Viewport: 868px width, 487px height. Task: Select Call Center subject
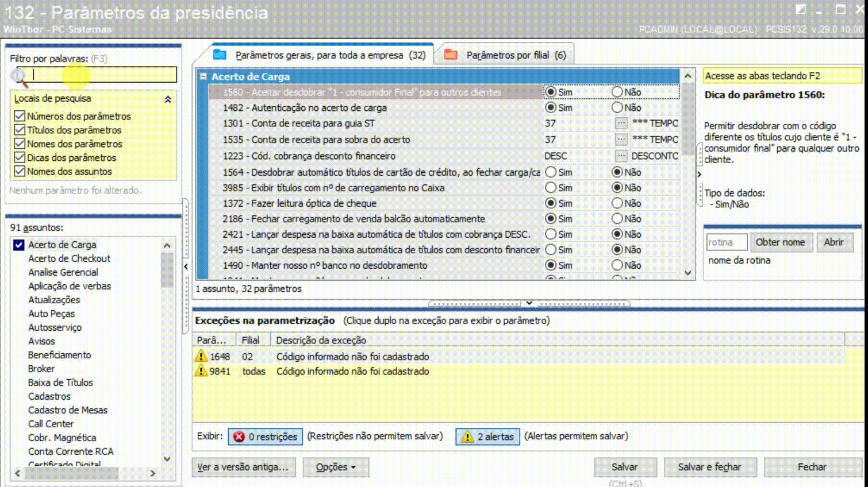[x=51, y=424]
